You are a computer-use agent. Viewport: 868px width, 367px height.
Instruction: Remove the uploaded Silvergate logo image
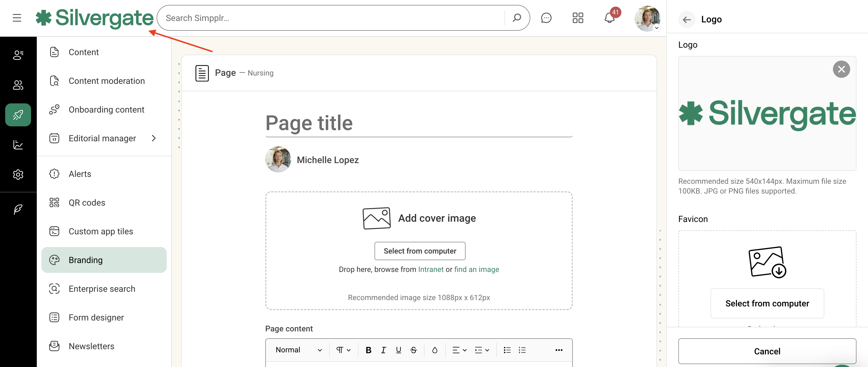(841, 69)
